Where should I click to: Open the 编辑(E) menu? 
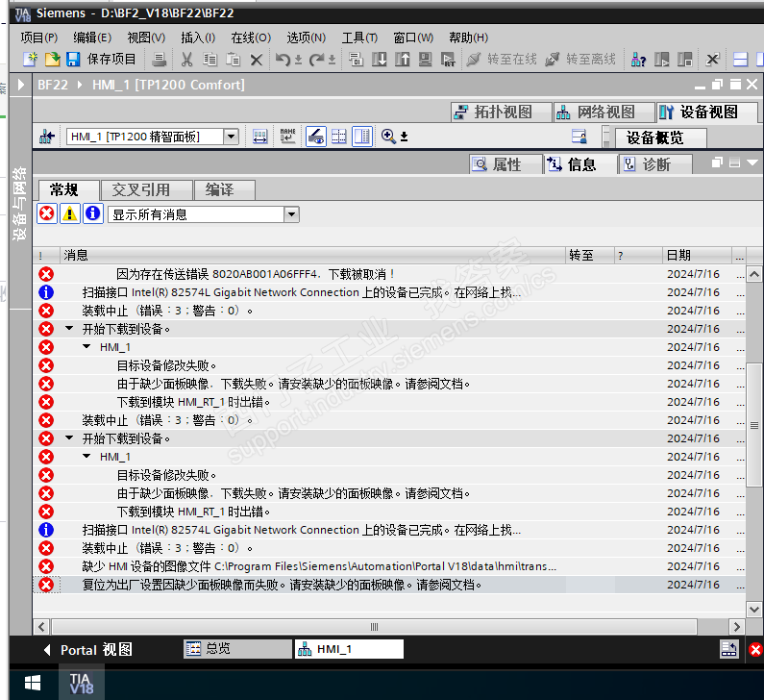(92, 37)
